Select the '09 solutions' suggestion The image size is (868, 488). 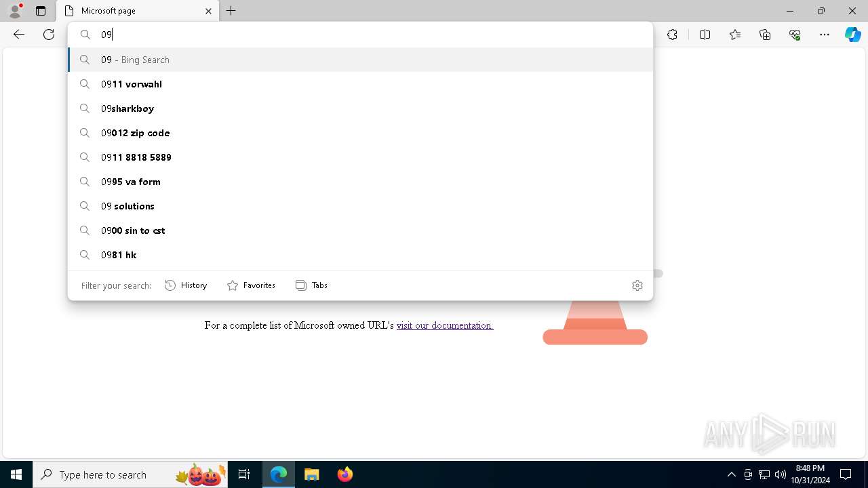(360, 206)
